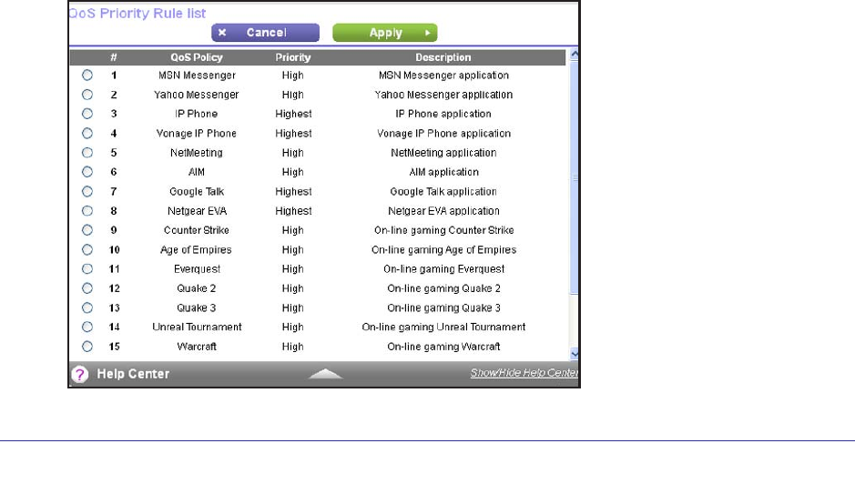855x504 pixels.
Task: Click the 'Yahoo Messenger application' description
Action: pos(443,95)
